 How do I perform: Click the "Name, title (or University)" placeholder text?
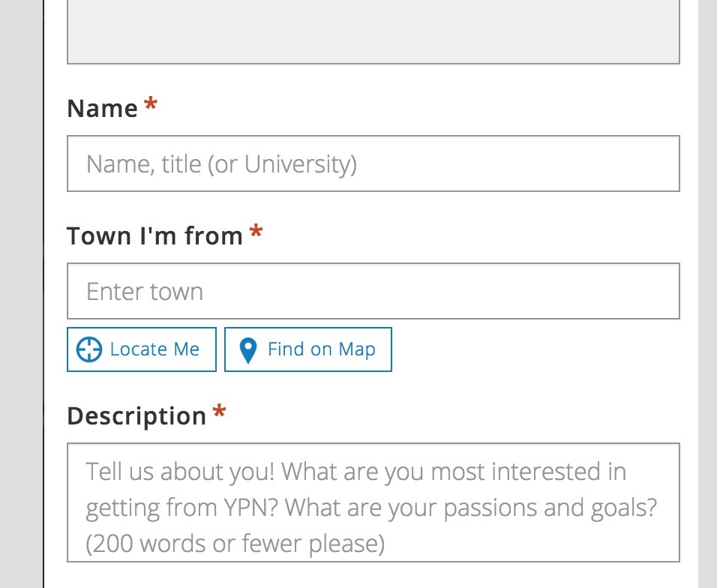coord(221,164)
